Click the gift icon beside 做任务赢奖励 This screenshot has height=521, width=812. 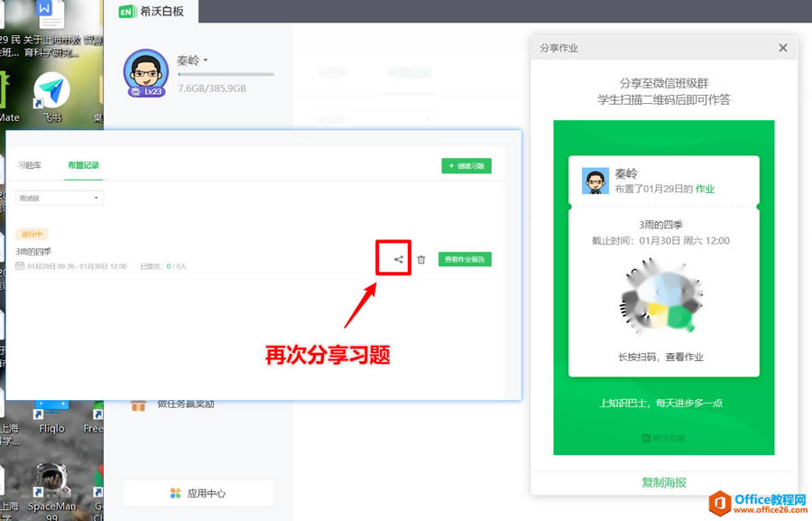pyautogui.click(x=138, y=405)
